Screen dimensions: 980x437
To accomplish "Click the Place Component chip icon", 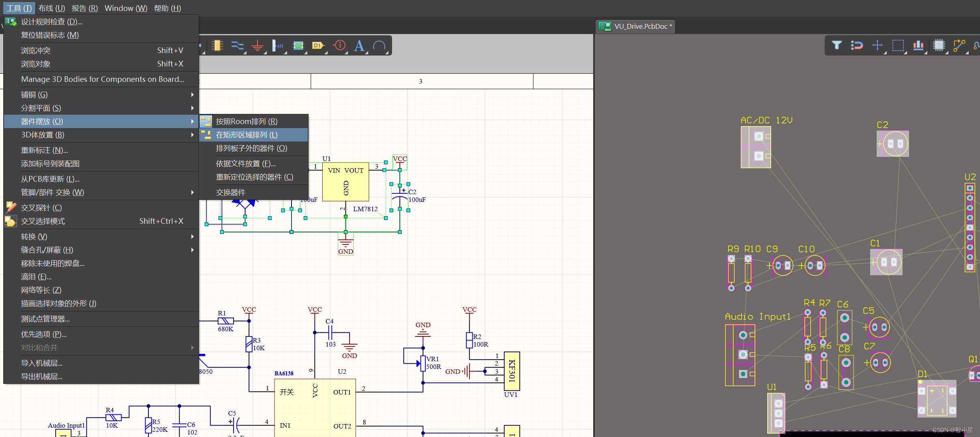I will (939, 45).
